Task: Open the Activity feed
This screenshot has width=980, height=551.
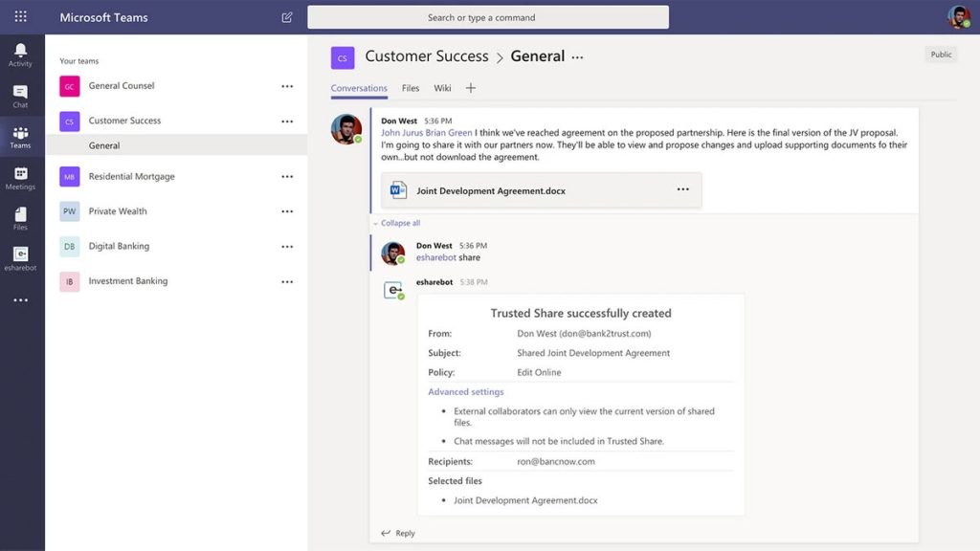Action: [x=20, y=51]
